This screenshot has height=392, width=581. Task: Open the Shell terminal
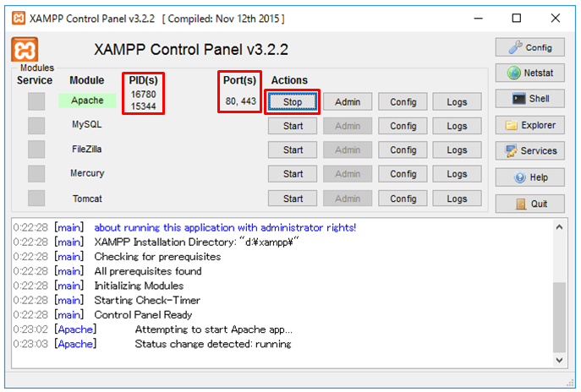click(529, 99)
